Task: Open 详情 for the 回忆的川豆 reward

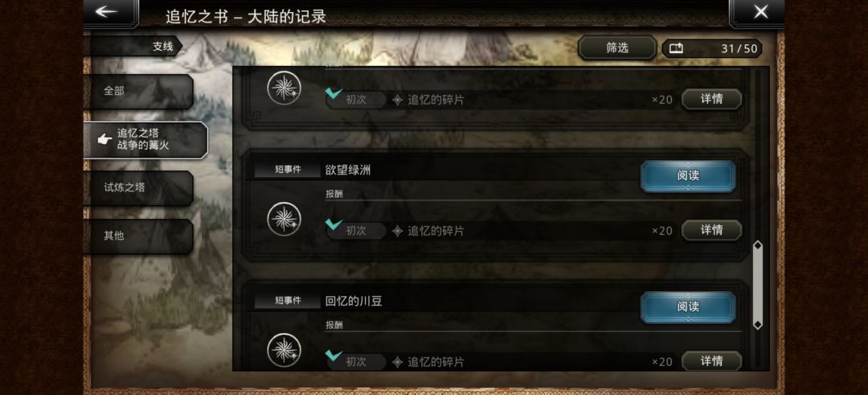Action: pos(711,361)
